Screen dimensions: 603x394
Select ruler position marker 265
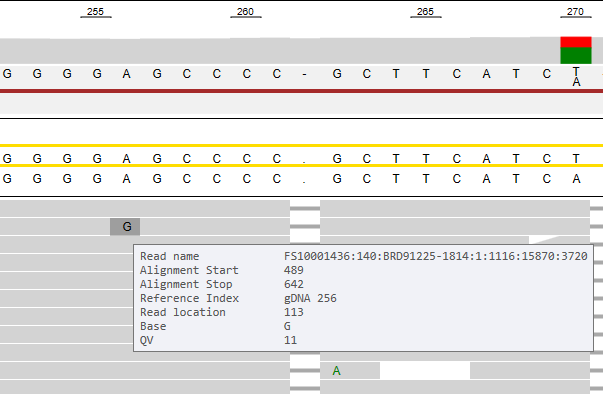(425, 12)
